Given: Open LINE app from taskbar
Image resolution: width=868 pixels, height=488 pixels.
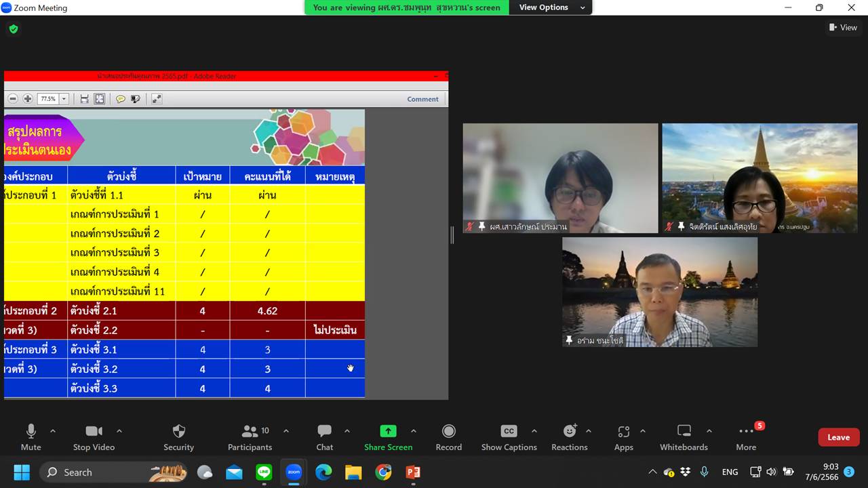Looking at the screenshot, I should click(x=264, y=472).
